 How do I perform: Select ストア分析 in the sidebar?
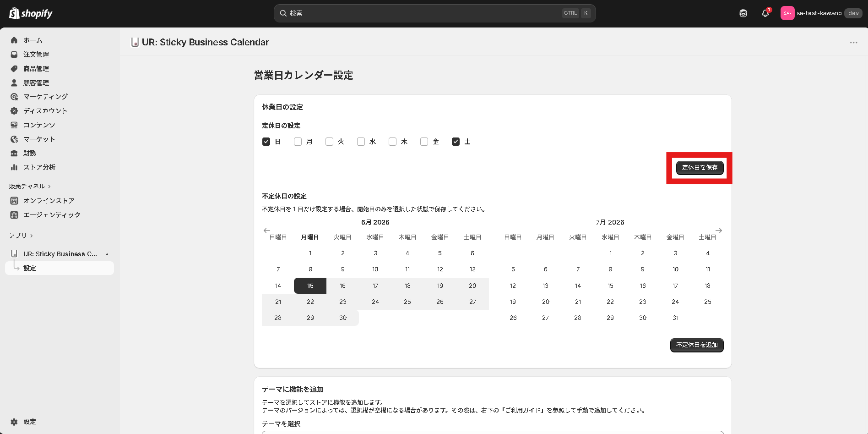(60, 167)
